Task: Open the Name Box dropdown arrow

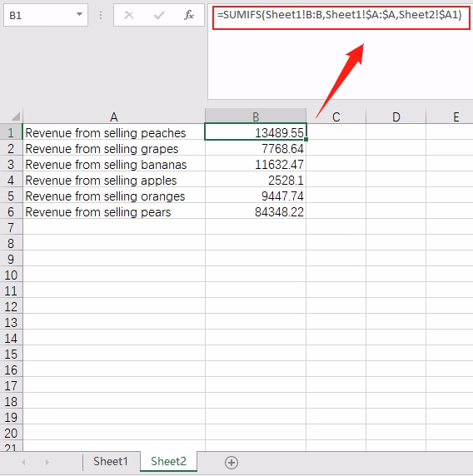Action: 79,14
